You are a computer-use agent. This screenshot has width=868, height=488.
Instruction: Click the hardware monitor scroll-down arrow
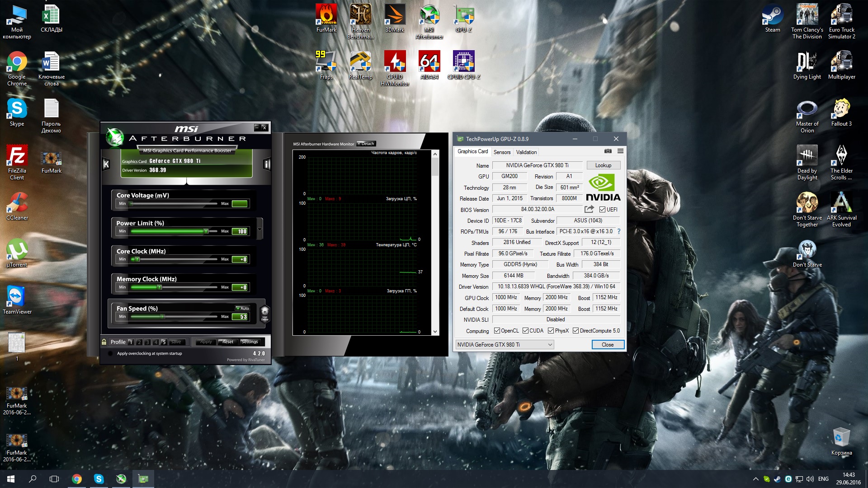435,332
